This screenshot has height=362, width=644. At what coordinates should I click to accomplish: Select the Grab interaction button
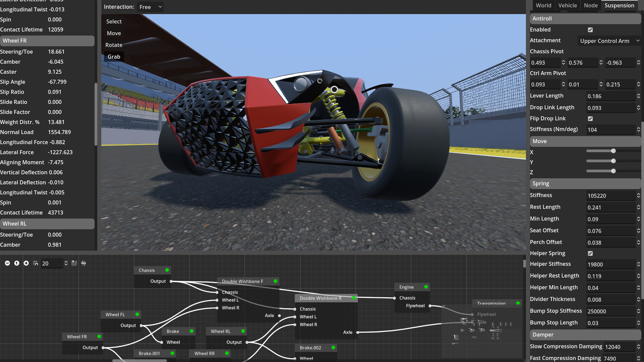point(114,57)
